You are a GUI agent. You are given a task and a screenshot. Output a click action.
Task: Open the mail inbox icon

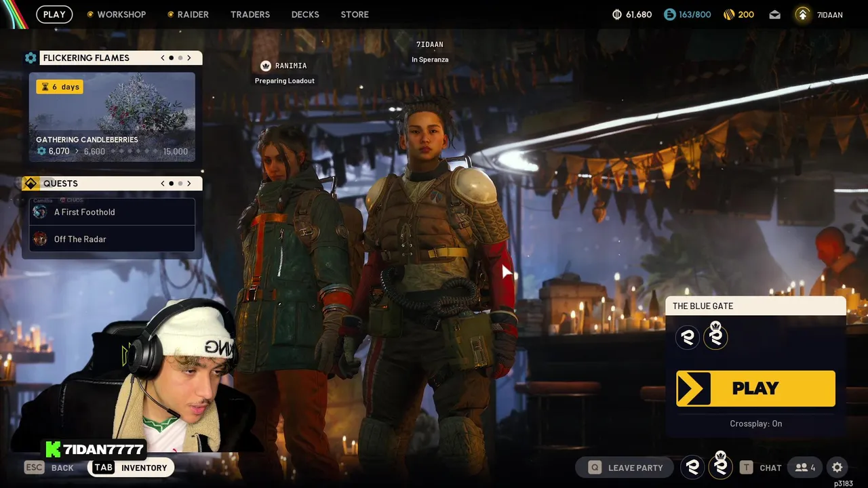click(775, 14)
